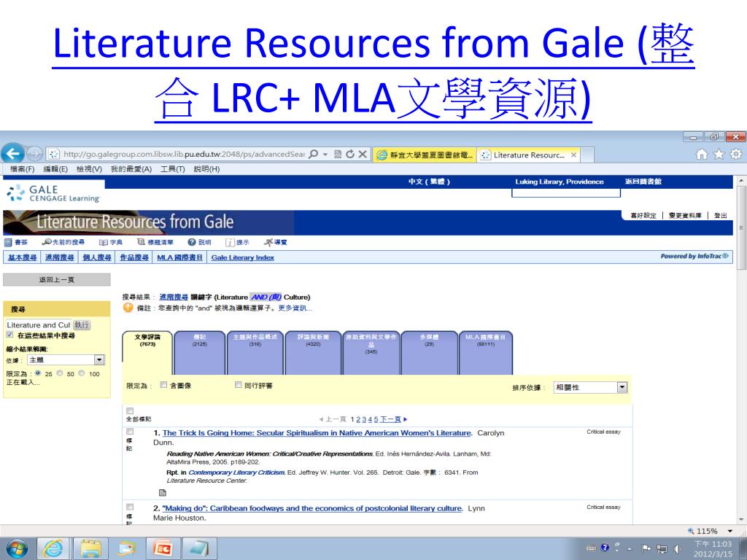The image size is (747, 560).
Task: Click the Literature and Cul search field
Action: [x=38, y=324]
